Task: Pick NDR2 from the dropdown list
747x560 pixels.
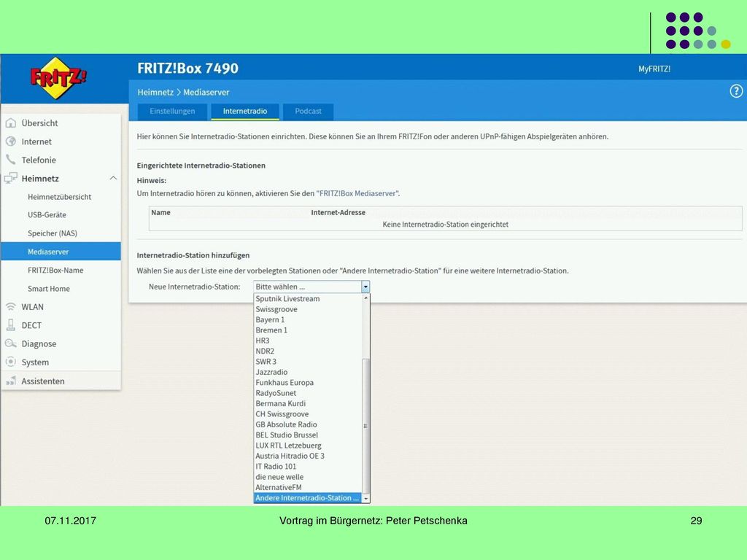Action: coord(308,351)
